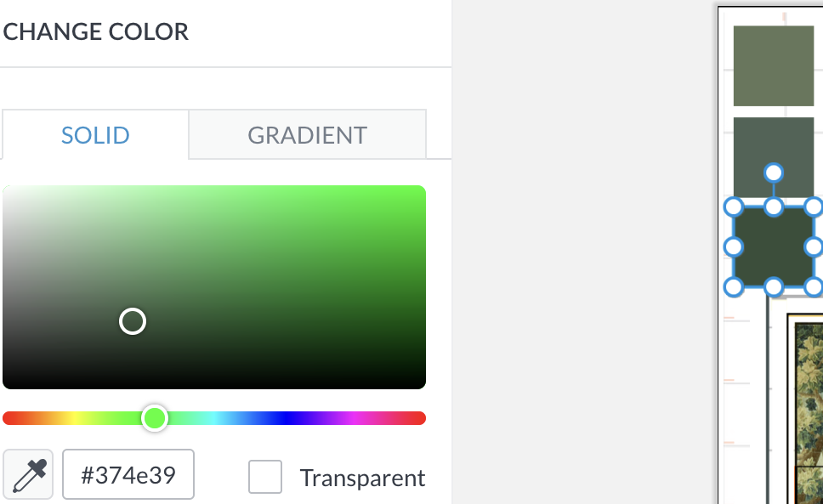Viewport: 823px width, 504px height.
Task: Click the left-middle resize handle of selection
Action: pos(733,247)
